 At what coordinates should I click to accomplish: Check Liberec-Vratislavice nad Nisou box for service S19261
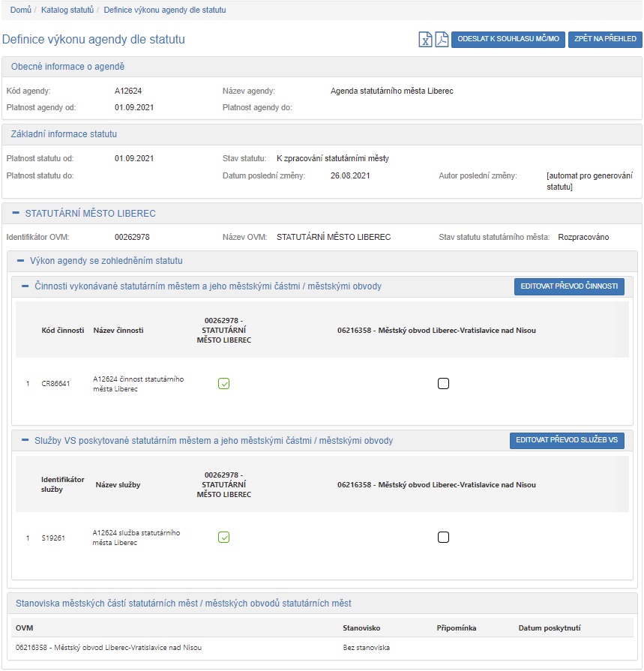(443, 538)
